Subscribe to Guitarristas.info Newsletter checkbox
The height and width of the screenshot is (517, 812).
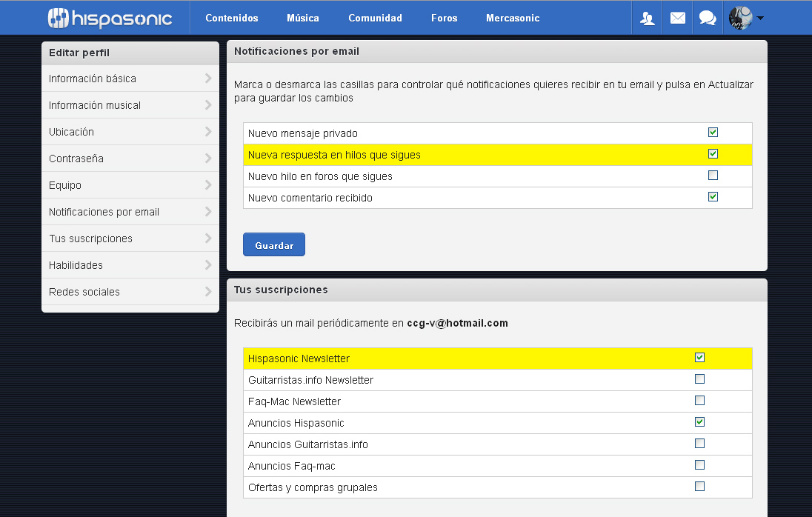click(x=699, y=379)
